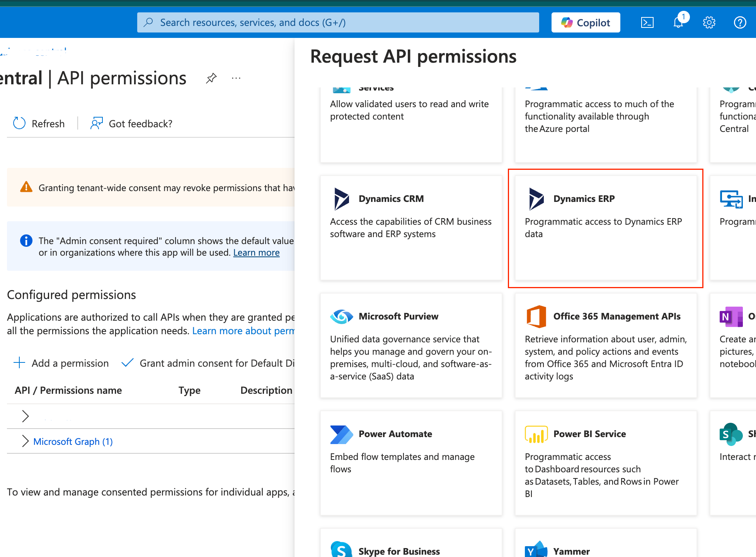Click the Dynamics ERP logo icon
Image resolution: width=756 pixels, height=557 pixels.
[x=536, y=199]
